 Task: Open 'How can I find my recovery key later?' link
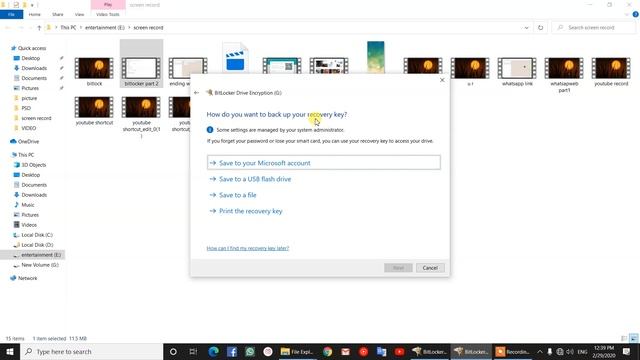pyautogui.click(x=247, y=248)
